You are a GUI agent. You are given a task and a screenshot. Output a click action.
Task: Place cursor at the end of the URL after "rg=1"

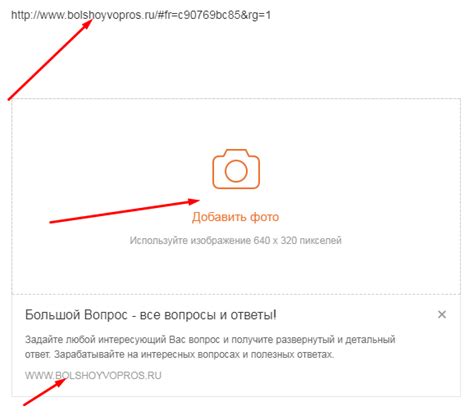click(x=271, y=15)
